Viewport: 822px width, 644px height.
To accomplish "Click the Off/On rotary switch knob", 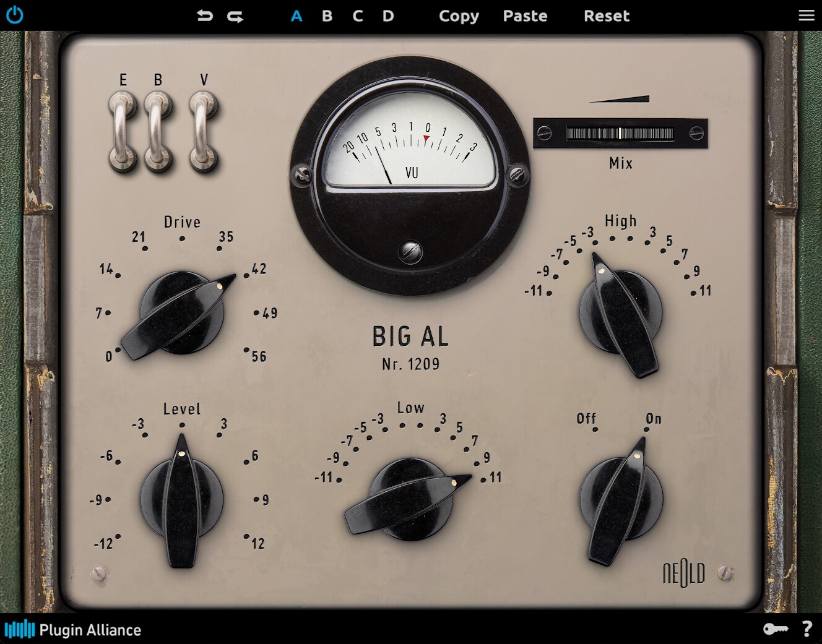I will pos(621,500).
